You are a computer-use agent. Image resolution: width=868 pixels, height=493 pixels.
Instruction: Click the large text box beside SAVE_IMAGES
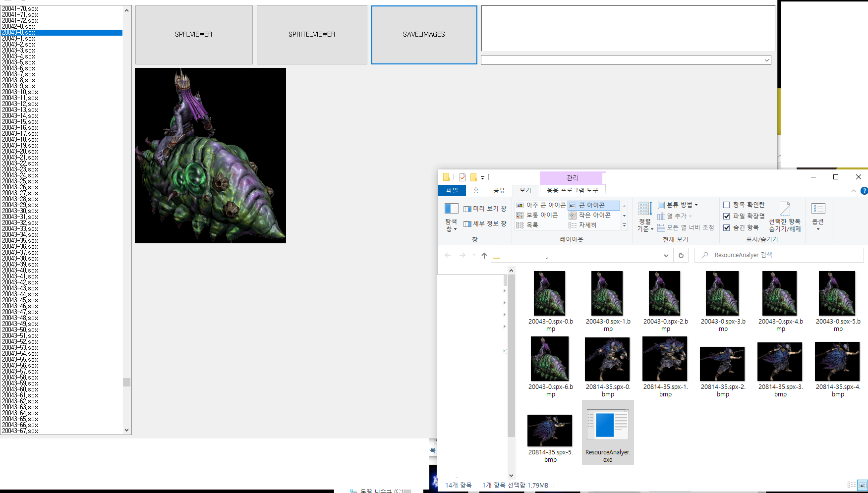pos(628,28)
